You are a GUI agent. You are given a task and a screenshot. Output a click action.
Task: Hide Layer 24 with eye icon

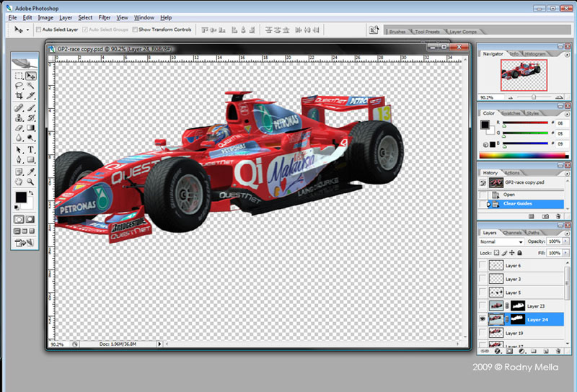pos(483,319)
